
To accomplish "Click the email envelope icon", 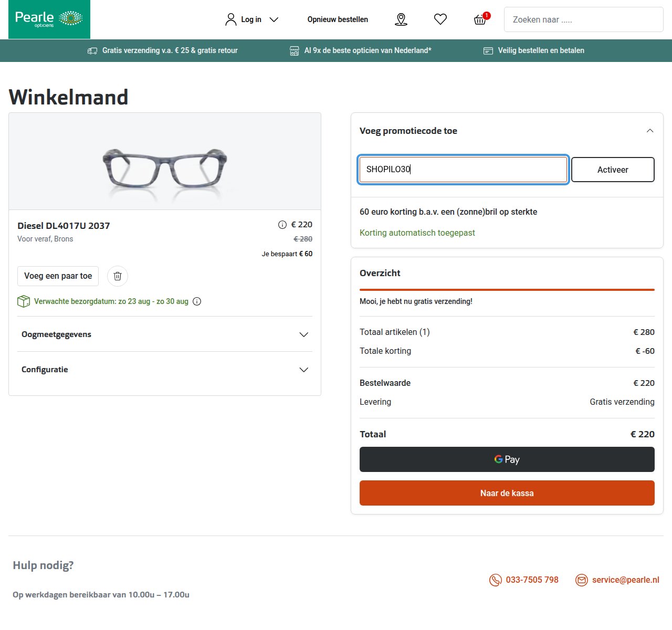I will click(x=582, y=580).
